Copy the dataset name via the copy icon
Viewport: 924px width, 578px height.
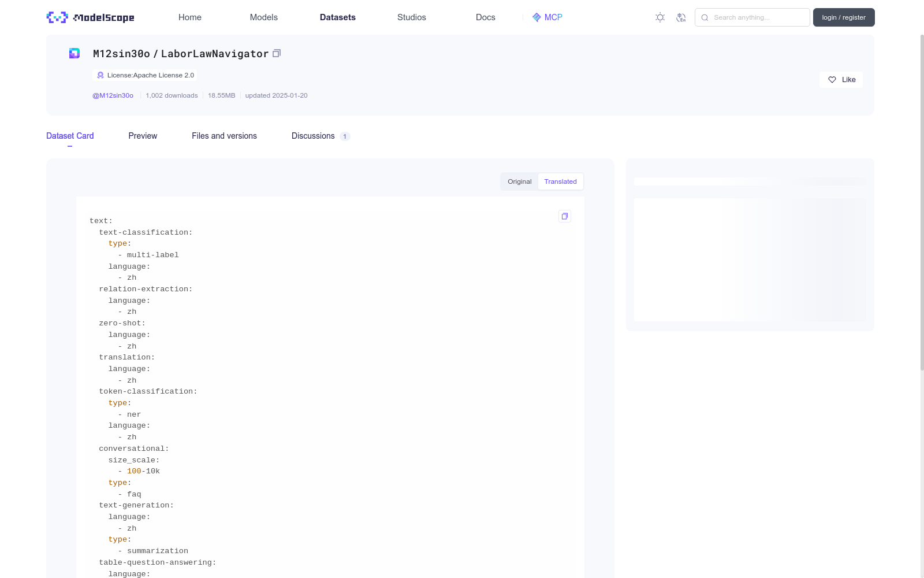pyautogui.click(x=277, y=53)
